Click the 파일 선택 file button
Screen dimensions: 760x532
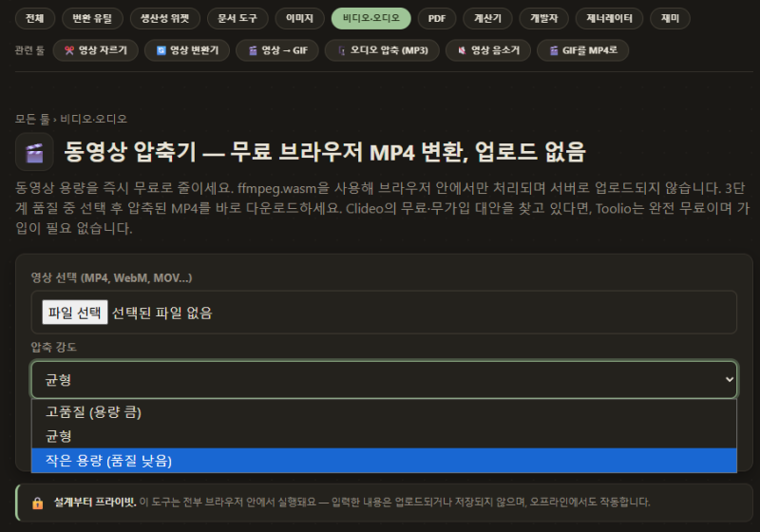coord(75,313)
